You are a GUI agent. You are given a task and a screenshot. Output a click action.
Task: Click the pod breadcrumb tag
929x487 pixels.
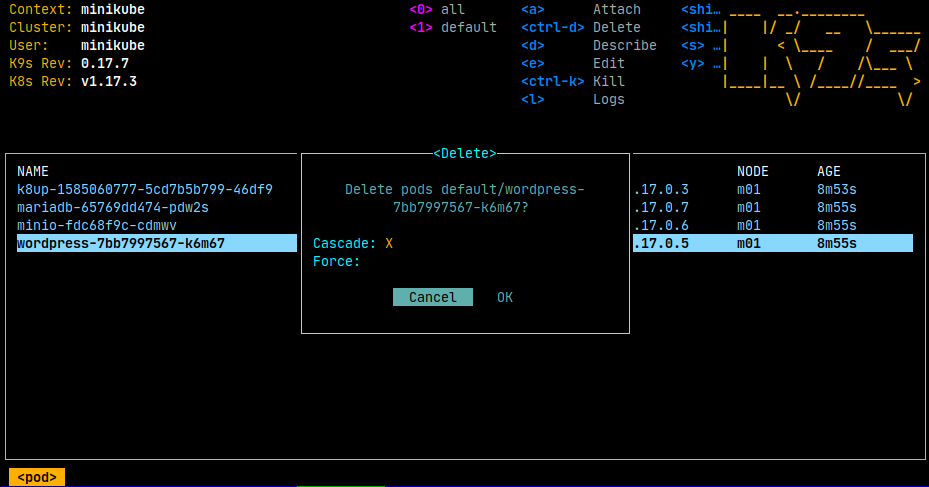(x=37, y=477)
